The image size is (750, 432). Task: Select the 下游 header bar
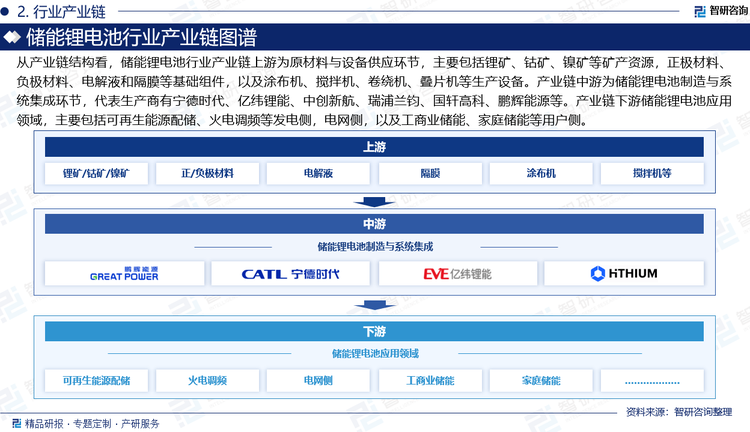(374, 332)
